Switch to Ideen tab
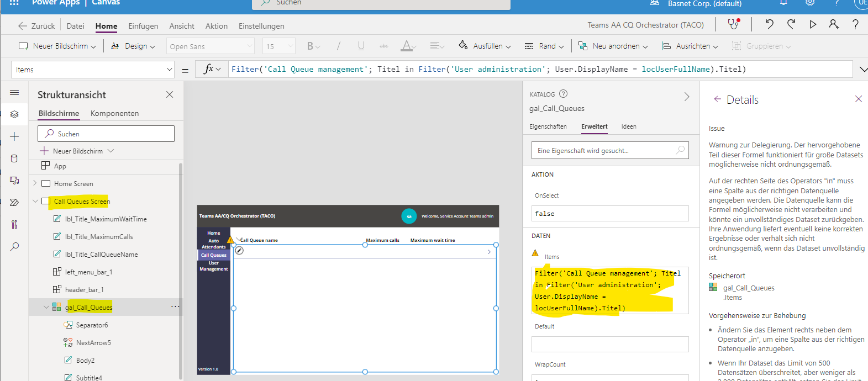The image size is (868, 381). click(629, 126)
